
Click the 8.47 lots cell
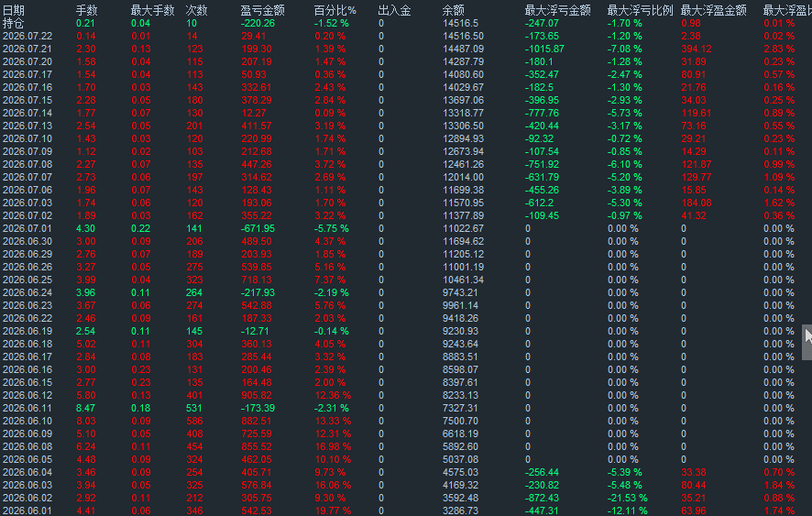pos(85,408)
